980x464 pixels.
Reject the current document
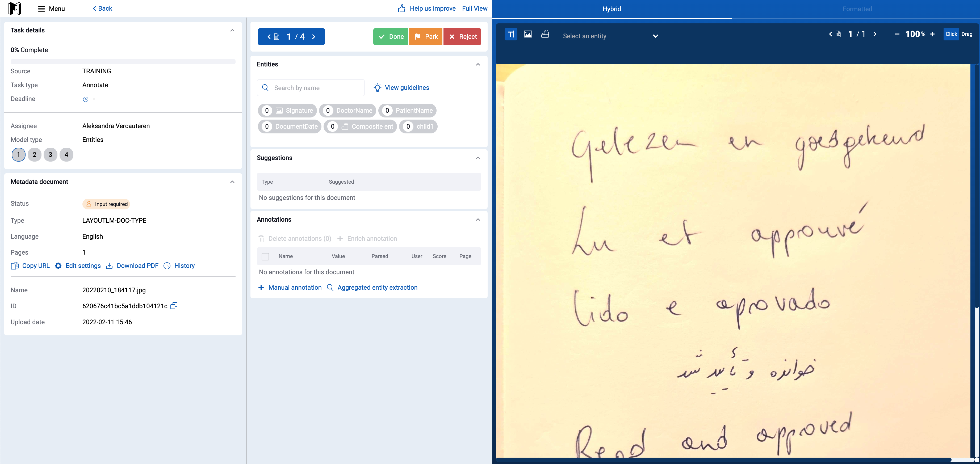pos(462,36)
